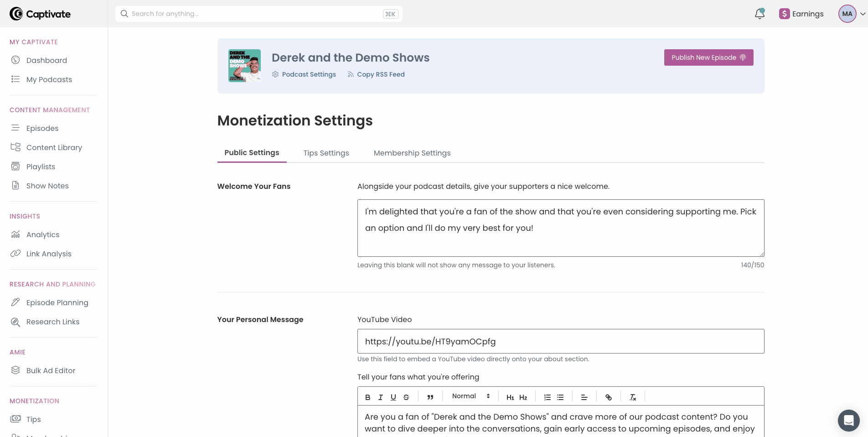Click into the welcome message textarea
This screenshot has height=437, width=868.
[x=561, y=228]
